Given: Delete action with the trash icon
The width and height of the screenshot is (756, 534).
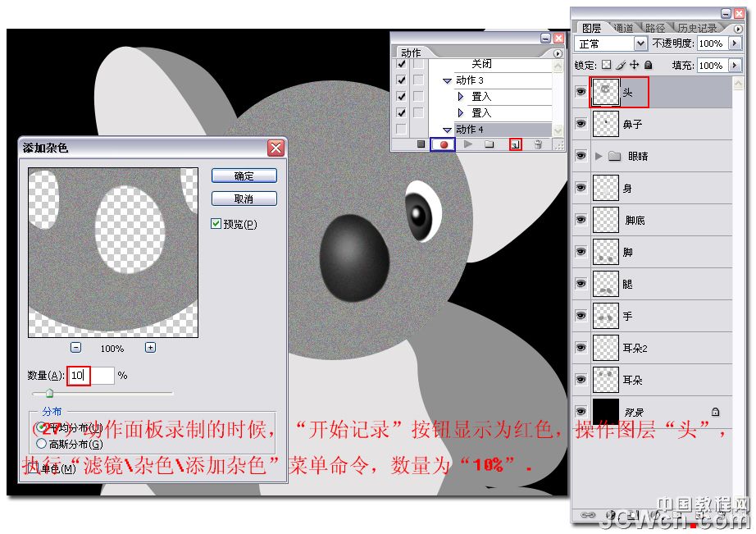Looking at the screenshot, I should (x=539, y=144).
